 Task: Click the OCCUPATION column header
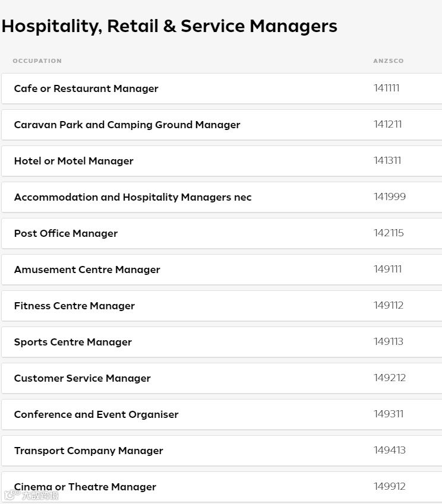[37, 61]
